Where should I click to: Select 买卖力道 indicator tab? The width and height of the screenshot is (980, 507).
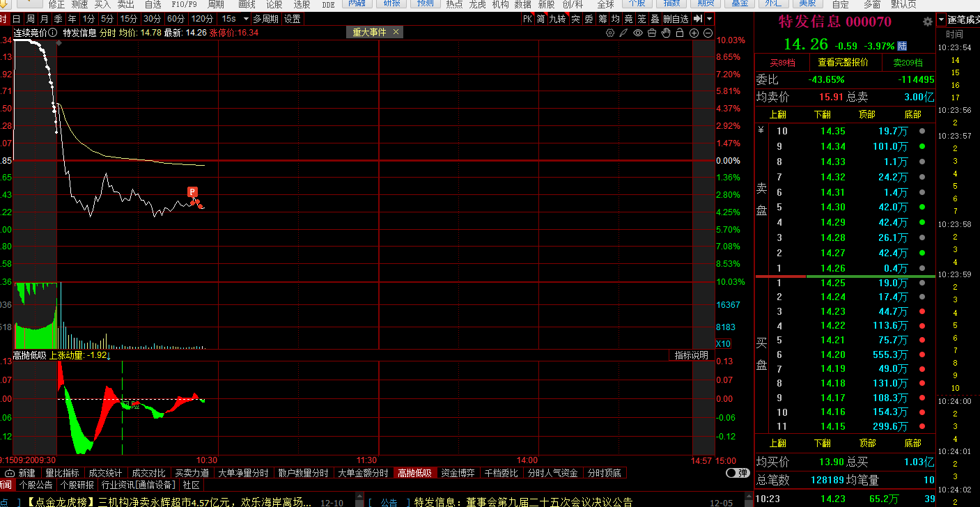(x=192, y=473)
